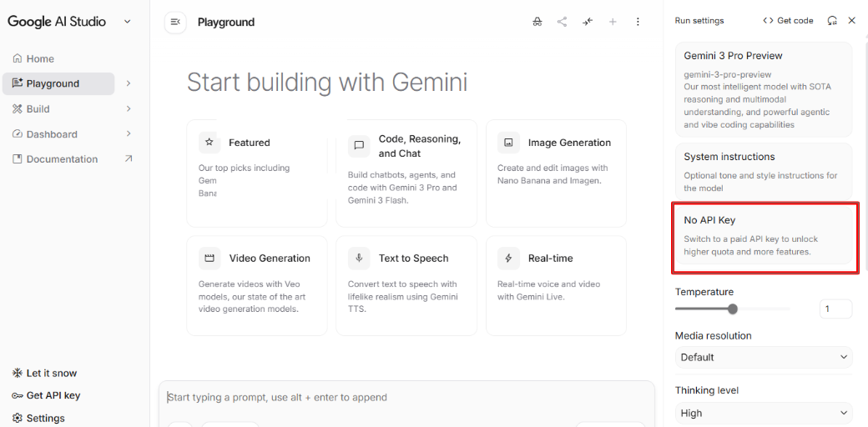
Task: Click the Text to Speech microphone icon
Action: tap(359, 259)
